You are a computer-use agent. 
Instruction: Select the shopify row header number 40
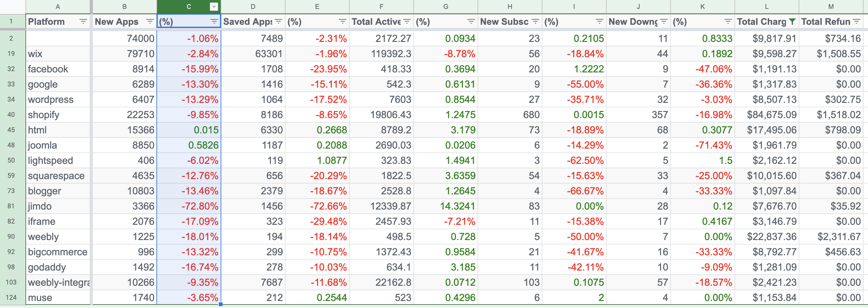[11, 114]
